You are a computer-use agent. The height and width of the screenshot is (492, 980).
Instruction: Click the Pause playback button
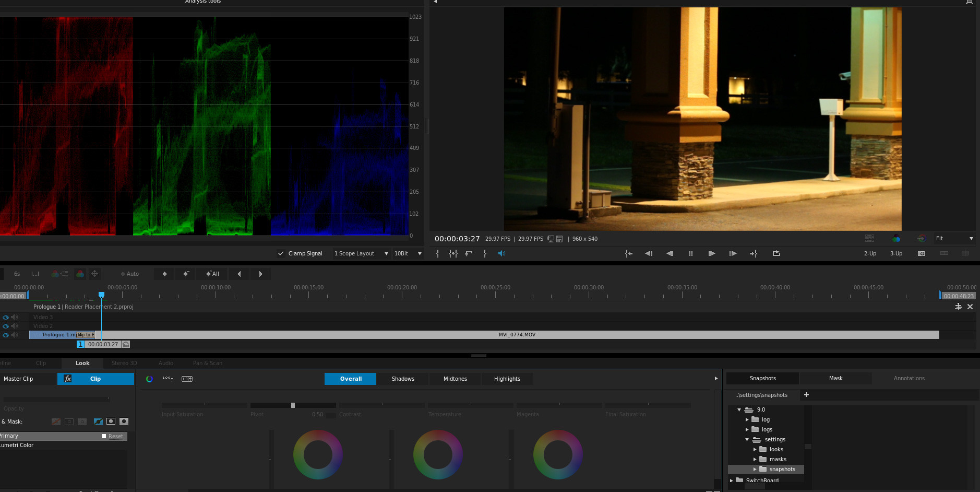pos(690,253)
